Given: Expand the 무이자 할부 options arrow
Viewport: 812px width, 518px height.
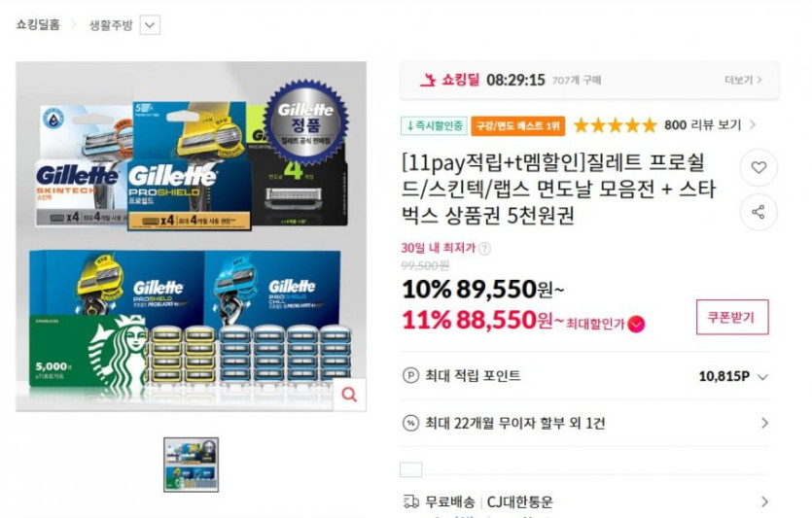Looking at the screenshot, I should pos(765,424).
